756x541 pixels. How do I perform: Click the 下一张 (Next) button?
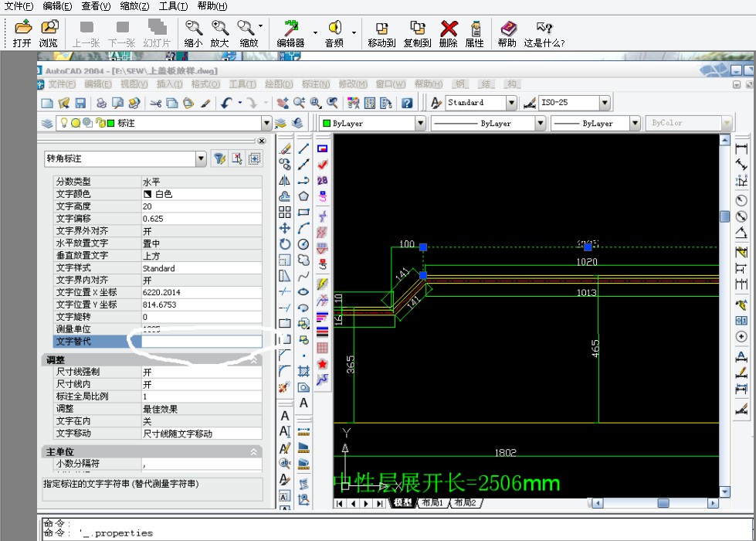tap(122, 32)
